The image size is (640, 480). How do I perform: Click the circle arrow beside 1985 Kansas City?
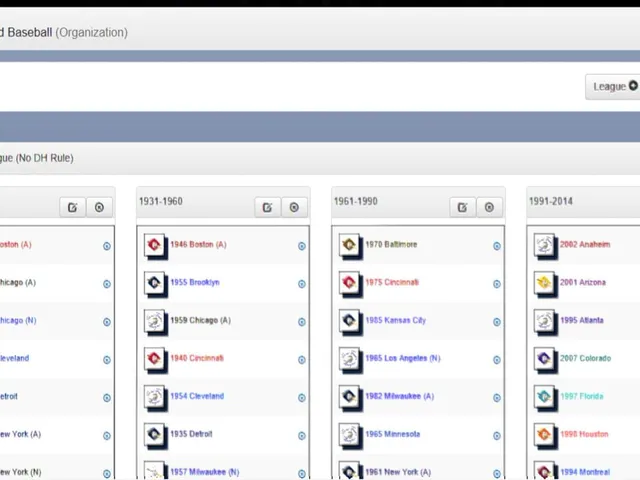(x=497, y=322)
